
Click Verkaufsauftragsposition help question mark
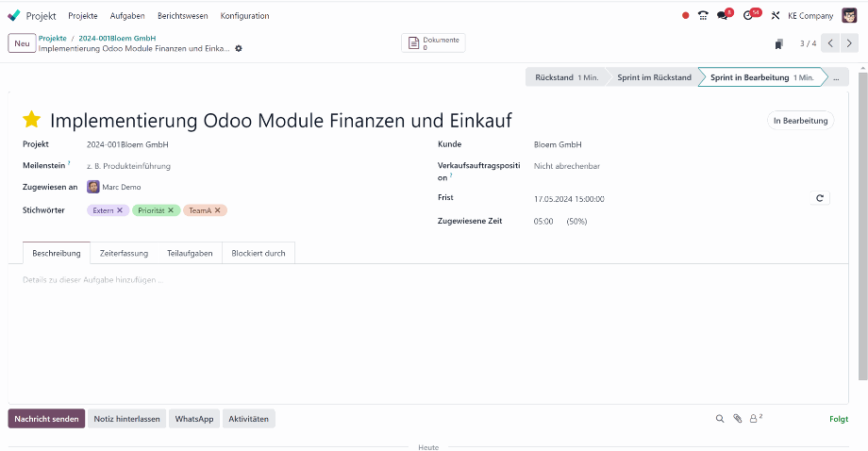(x=451, y=175)
